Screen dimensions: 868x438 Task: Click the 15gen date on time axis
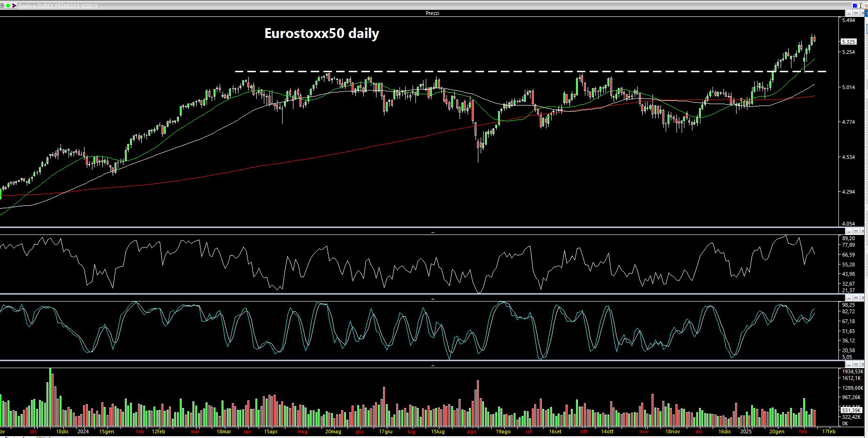tap(107, 431)
